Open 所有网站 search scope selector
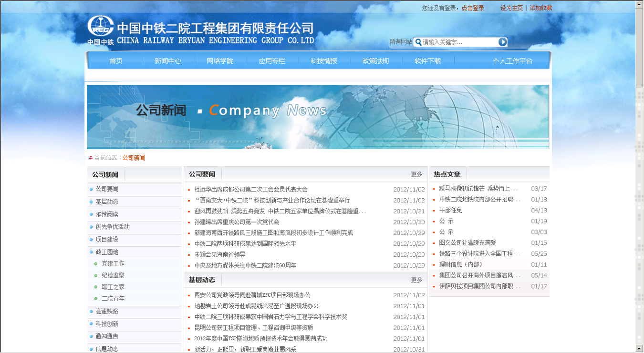The image size is (644, 353). [x=401, y=42]
